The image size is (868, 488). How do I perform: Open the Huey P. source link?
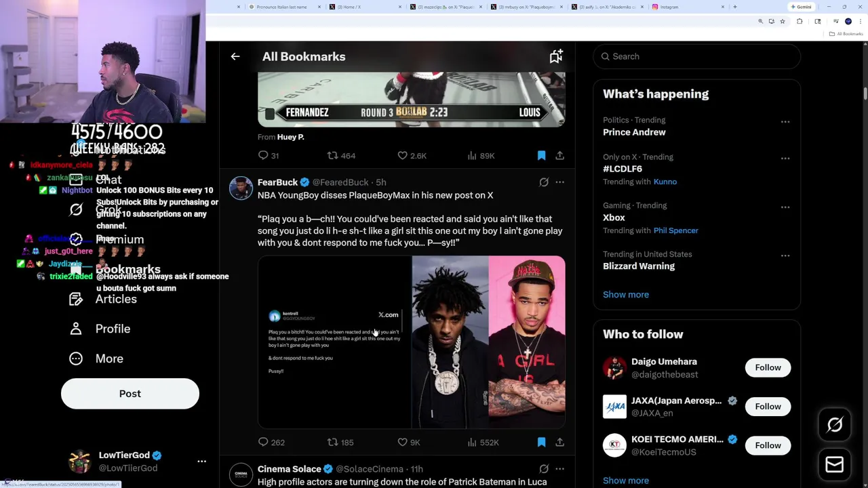pos(290,137)
